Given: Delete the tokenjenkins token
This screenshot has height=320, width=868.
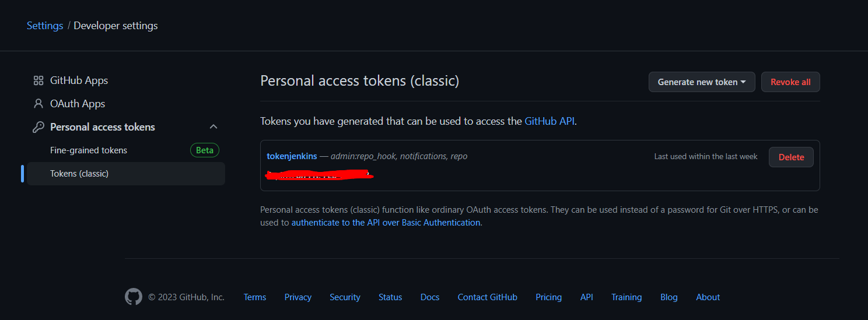Looking at the screenshot, I should tap(791, 157).
